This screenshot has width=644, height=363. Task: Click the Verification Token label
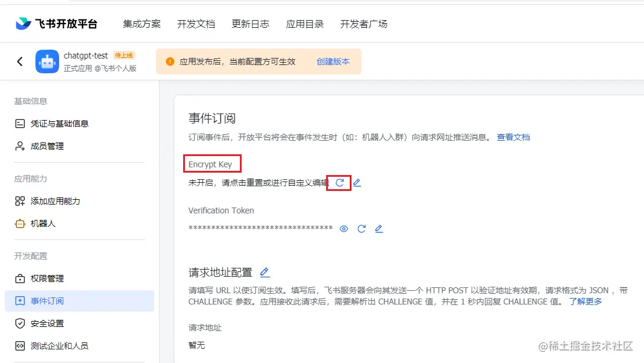coord(221,210)
